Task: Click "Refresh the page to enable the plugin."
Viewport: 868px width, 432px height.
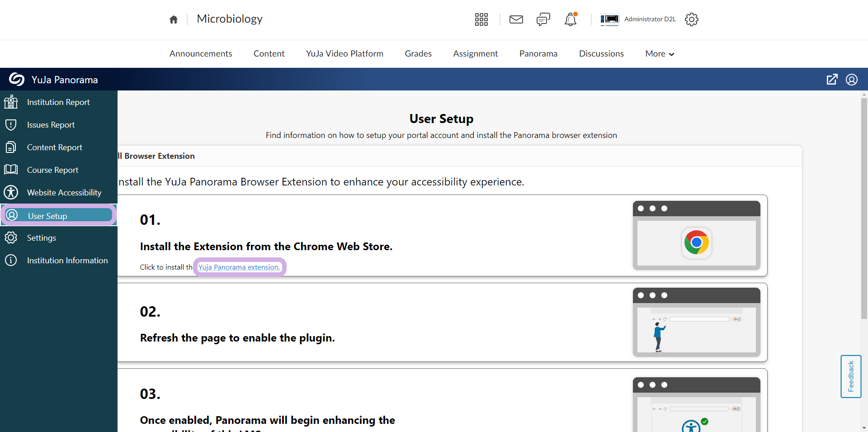Action: pyautogui.click(x=237, y=338)
